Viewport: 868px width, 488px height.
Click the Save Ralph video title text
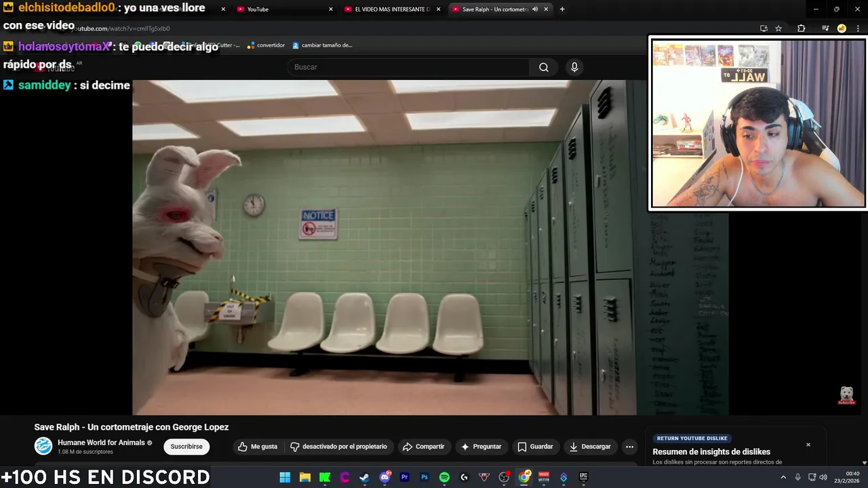click(132, 427)
